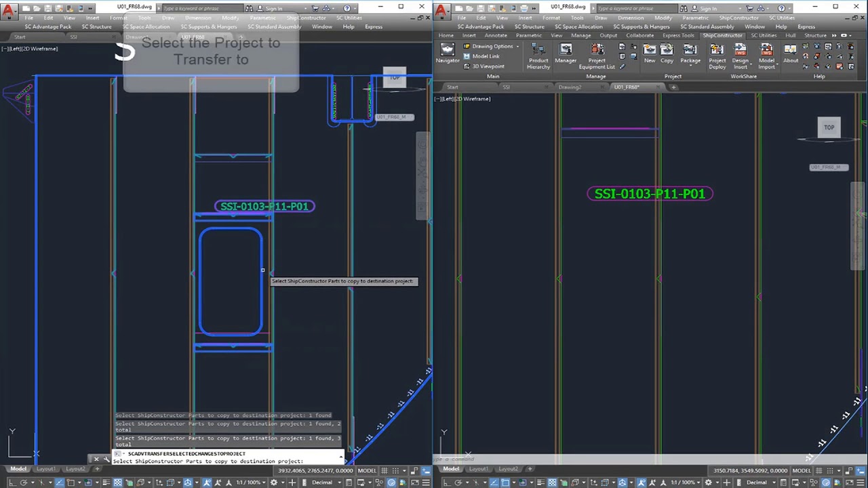Open the ShipConstructor Manager tool

tap(566, 53)
